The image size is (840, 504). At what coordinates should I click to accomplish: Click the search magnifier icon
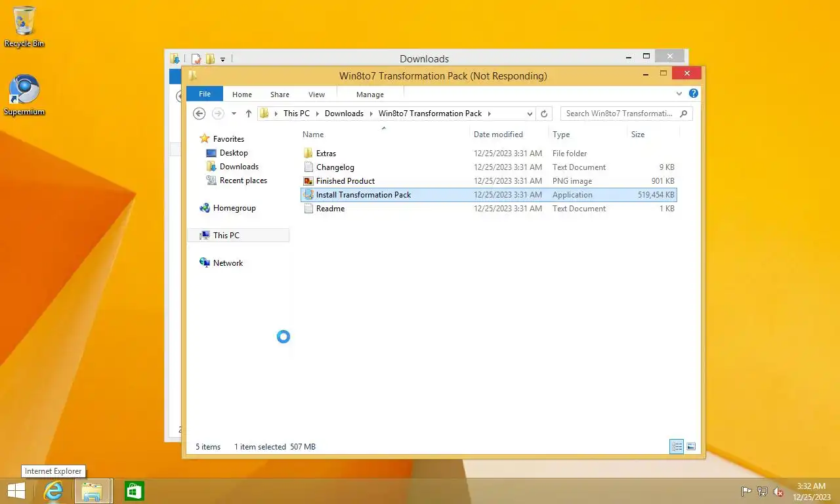pyautogui.click(x=683, y=114)
